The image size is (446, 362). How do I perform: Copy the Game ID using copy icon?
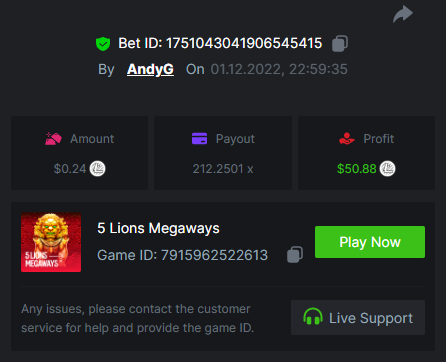(x=295, y=255)
